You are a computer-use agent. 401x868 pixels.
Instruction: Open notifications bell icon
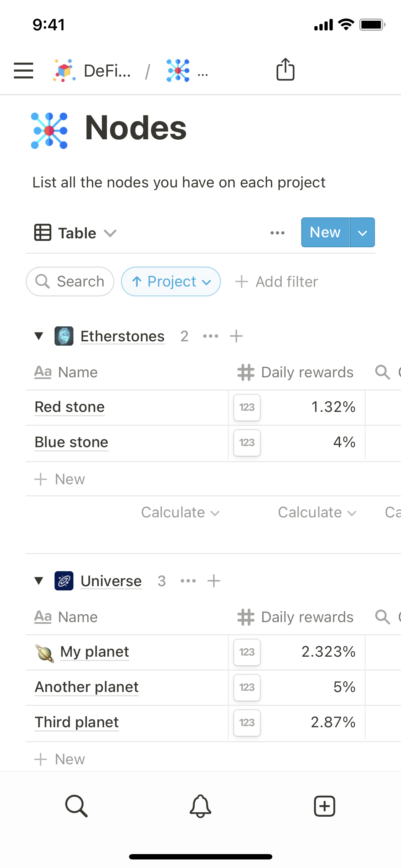(200, 806)
